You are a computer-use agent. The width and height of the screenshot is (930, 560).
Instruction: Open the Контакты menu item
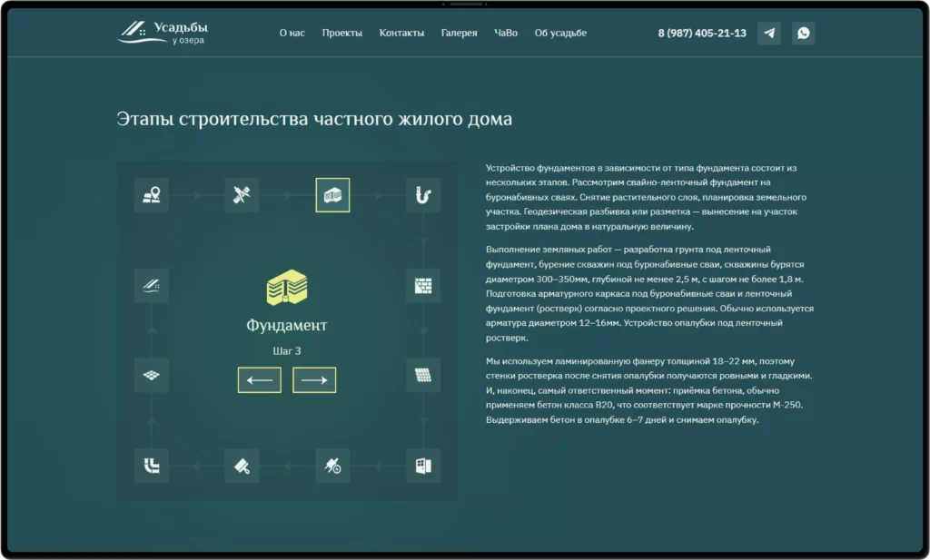coord(401,34)
